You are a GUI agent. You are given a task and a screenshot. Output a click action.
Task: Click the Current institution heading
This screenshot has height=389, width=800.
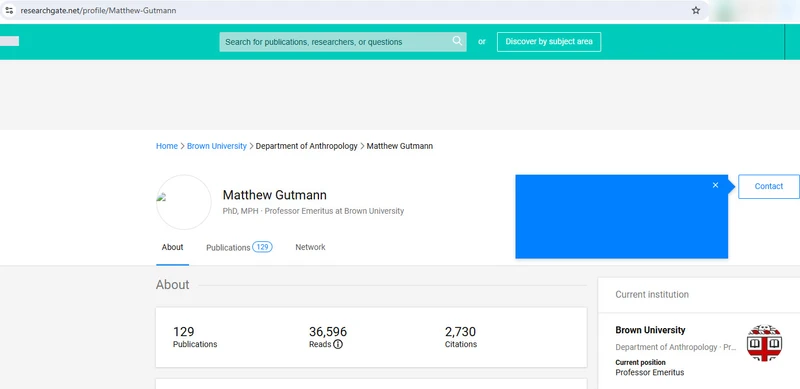tap(652, 295)
